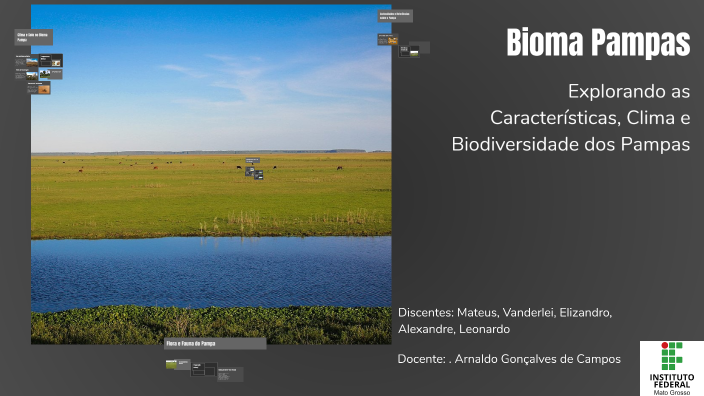Click the large Pampas landscape photo

pos(211,175)
